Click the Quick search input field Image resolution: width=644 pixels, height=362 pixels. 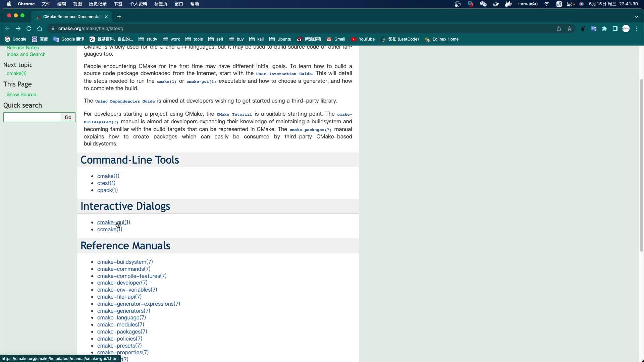click(x=32, y=117)
